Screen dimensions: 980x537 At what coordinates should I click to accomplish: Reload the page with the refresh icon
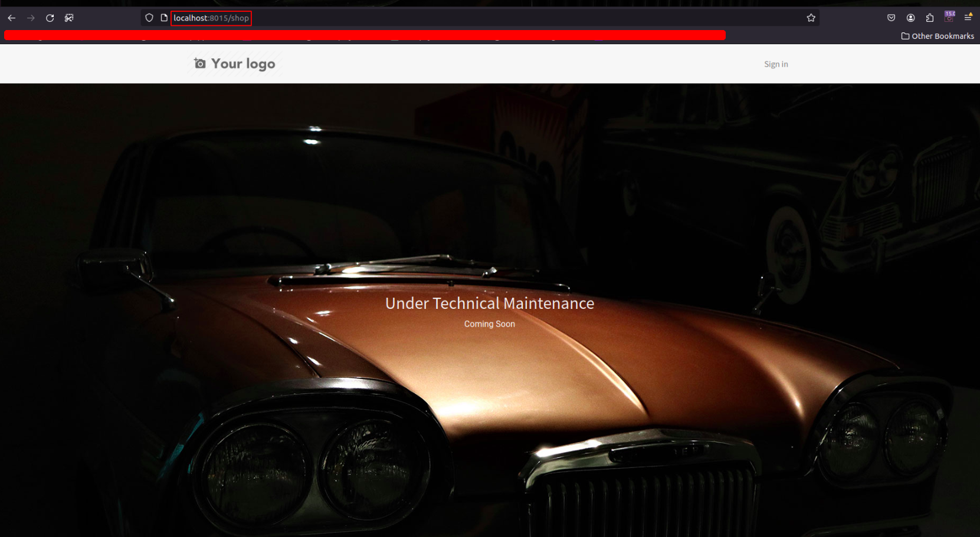[x=50, y=18]
